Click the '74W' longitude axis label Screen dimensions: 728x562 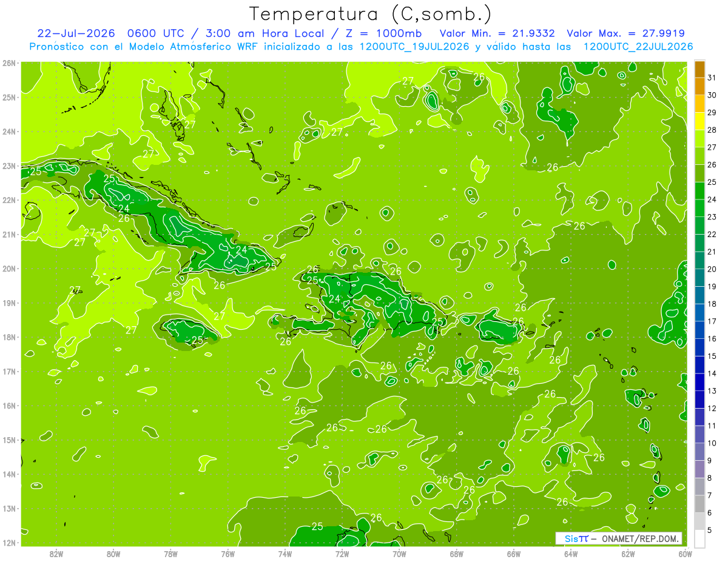click(285, 553)
